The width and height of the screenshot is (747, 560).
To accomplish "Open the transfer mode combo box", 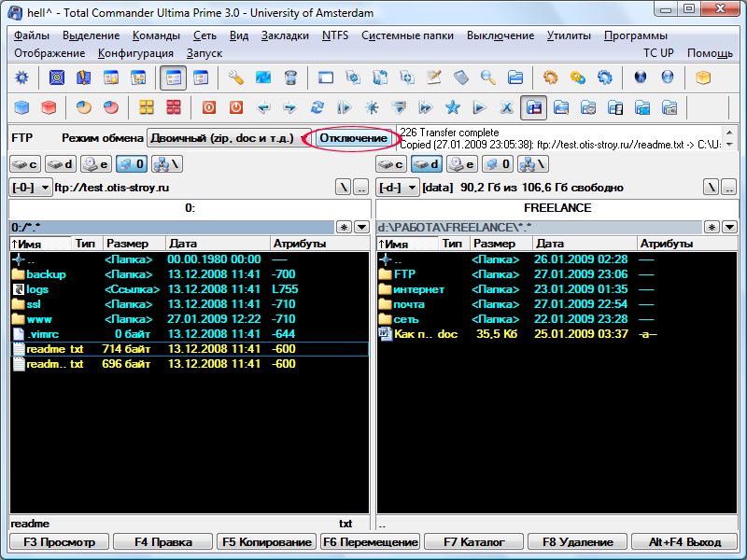I will click(x=229, y=138).
